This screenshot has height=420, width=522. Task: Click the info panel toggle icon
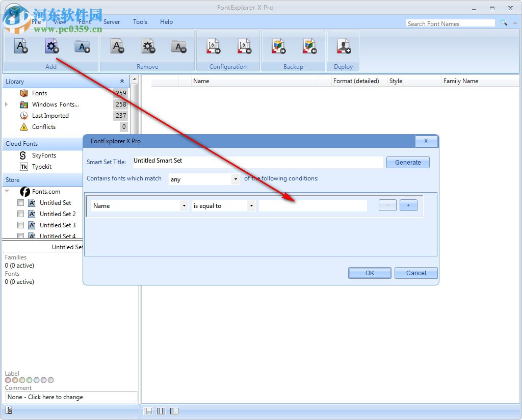tap(9, 410)
